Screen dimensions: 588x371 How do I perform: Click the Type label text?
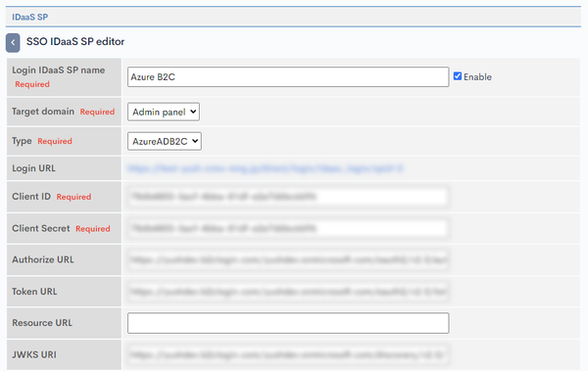pos(22,141)
